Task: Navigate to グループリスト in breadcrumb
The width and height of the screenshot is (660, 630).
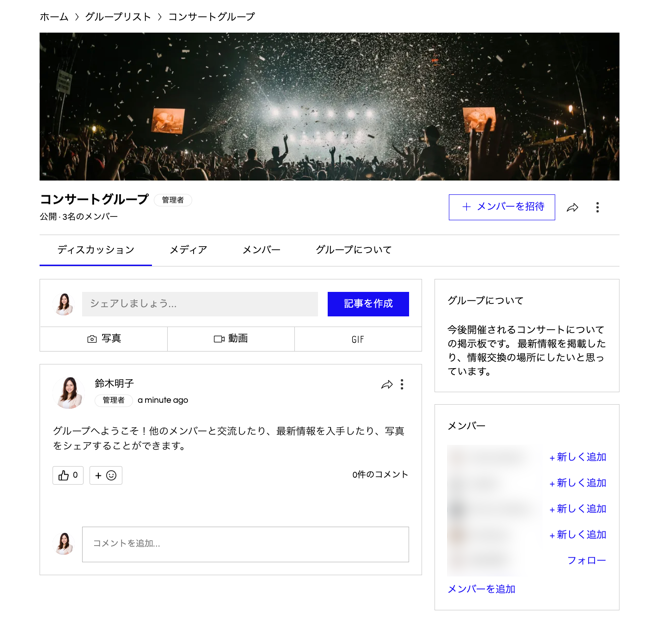Action: coord(118,17)
